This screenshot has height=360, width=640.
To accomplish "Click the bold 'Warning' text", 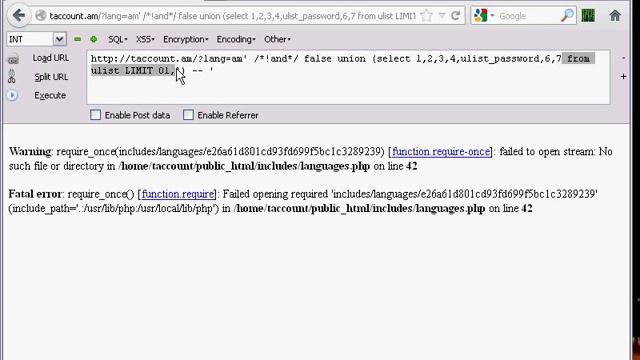I will click(30, 151).
